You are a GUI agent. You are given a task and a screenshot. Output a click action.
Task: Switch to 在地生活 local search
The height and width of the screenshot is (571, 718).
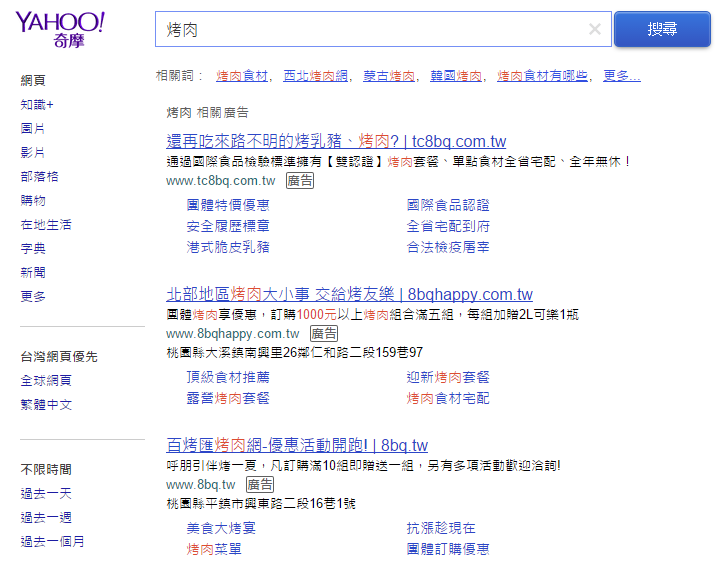coord(46,224)
